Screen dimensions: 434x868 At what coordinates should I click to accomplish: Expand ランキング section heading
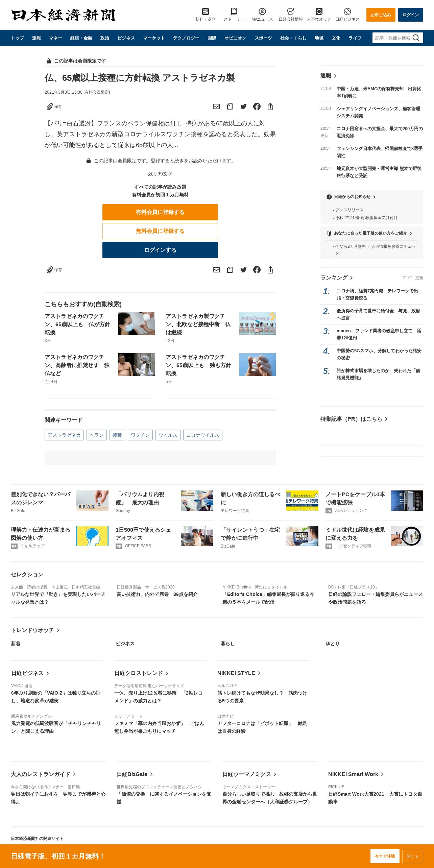337,278
